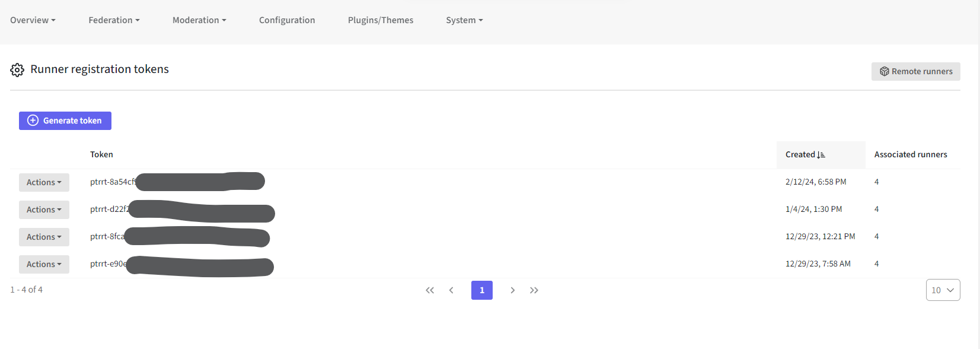The image size is (980, 349).
Task: Open the Plugins/Themes section
Action: click(x=381, y=20)
